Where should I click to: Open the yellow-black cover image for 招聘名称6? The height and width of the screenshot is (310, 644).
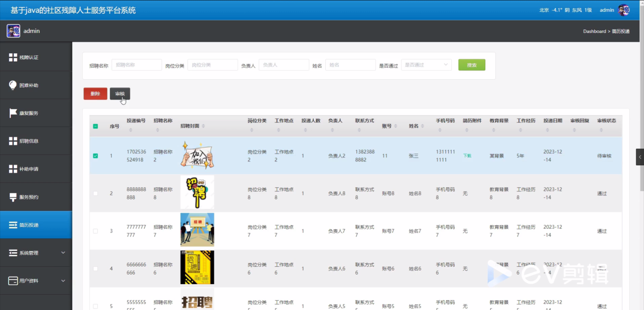pos(197,267)
